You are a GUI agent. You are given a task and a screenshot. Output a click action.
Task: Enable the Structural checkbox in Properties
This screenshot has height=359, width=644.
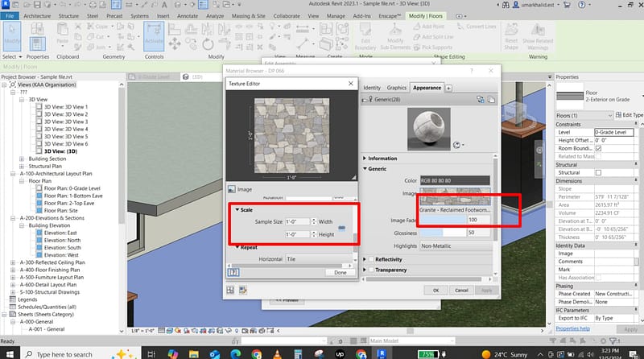pyautogui.click(x=597, y=172)
